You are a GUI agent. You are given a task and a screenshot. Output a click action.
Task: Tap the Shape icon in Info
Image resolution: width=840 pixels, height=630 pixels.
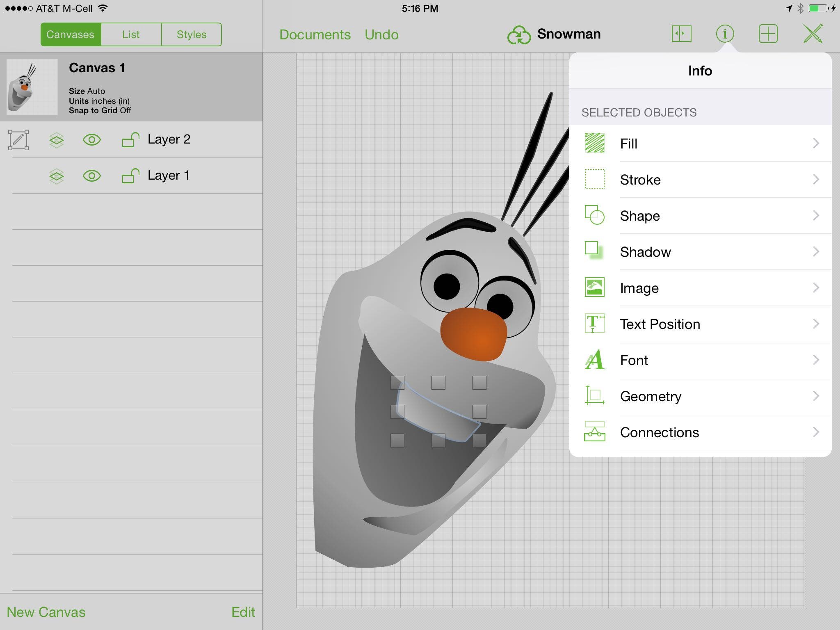click(594, 215)
